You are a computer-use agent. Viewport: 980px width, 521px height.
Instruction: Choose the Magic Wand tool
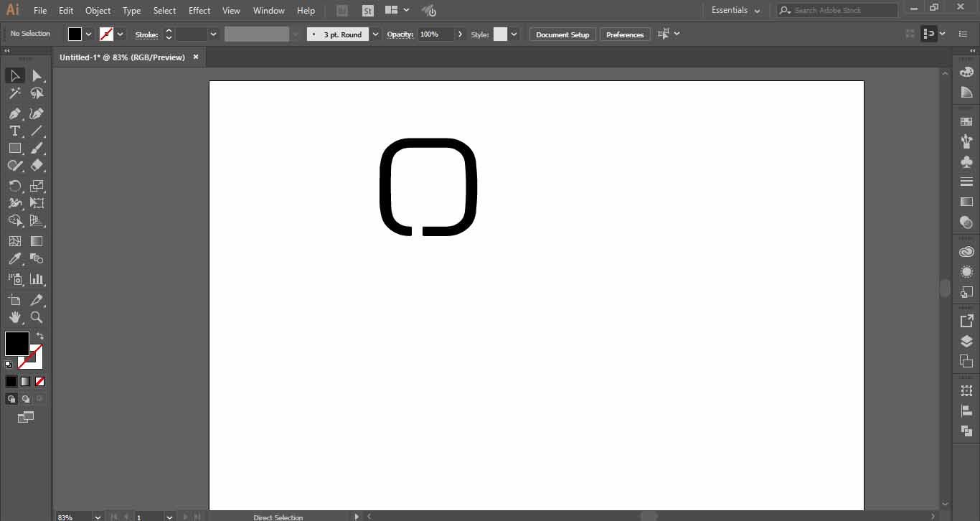15,93
